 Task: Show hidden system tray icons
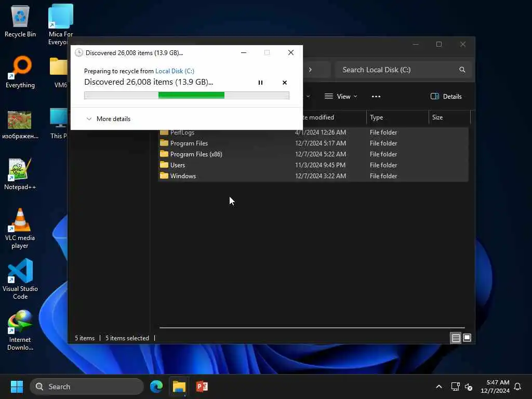click(x=438, y=387)
